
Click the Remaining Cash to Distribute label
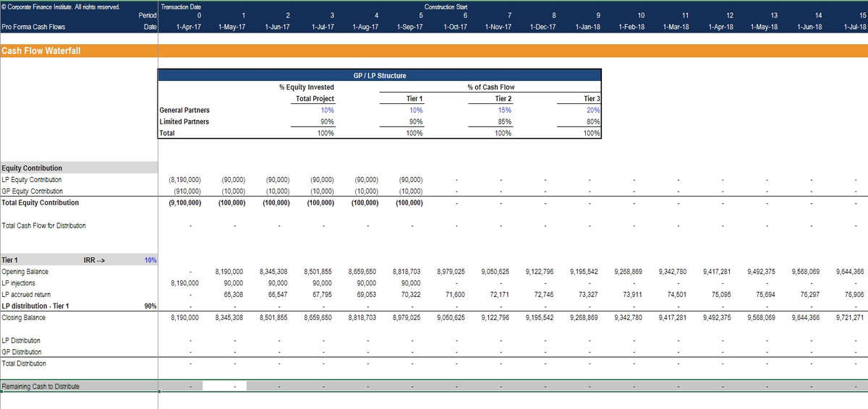41,387
